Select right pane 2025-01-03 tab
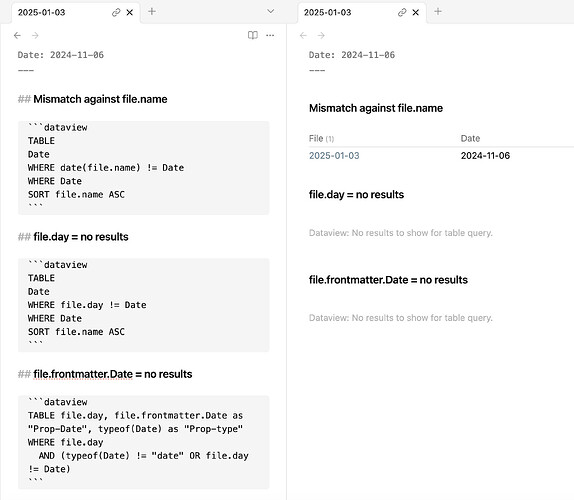The height and width of the screenshot is (500, 574). pyautogui.click(x=362, y=12)
